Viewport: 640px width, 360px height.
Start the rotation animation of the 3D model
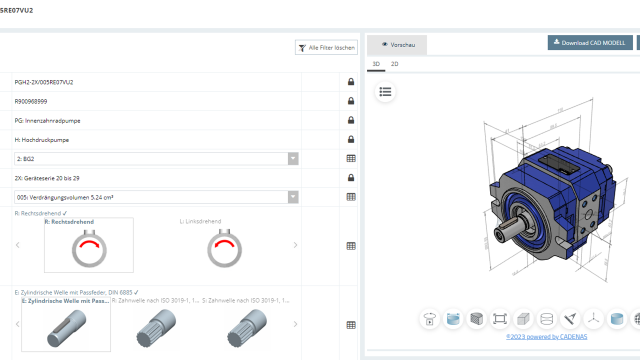pos(429,319)
